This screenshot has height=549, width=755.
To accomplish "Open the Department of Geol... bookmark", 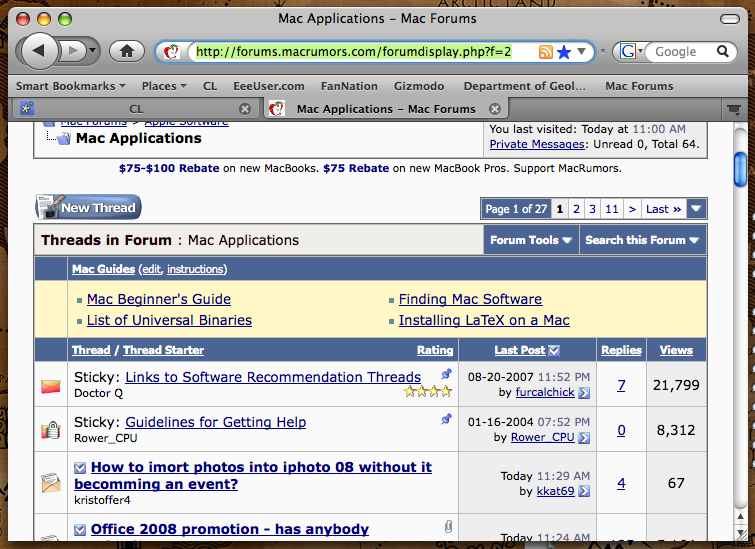I will click(x=524, y=86).
